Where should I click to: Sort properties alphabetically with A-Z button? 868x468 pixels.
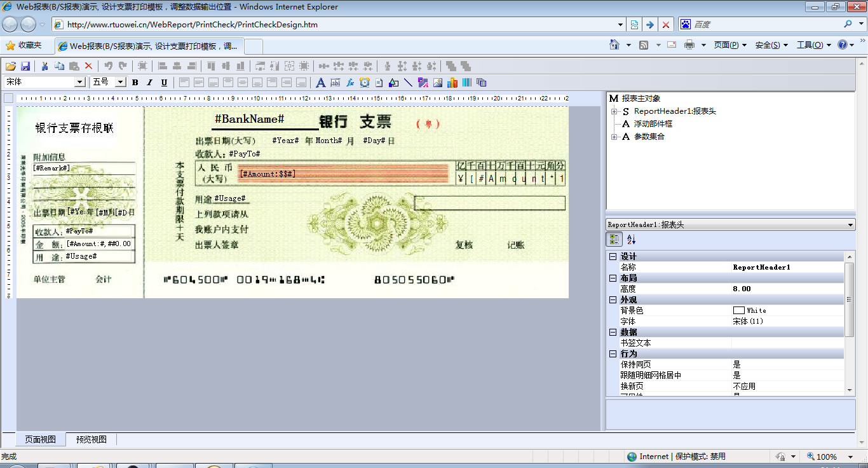[631, 240]
